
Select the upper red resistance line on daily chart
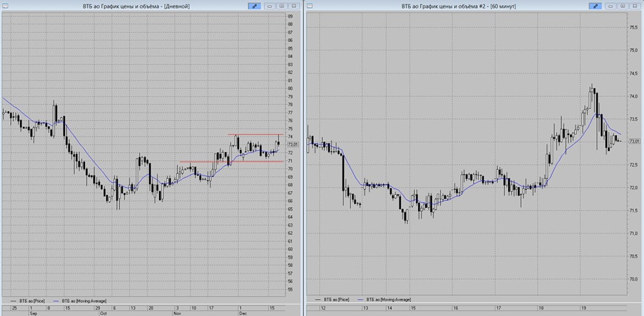256,135
